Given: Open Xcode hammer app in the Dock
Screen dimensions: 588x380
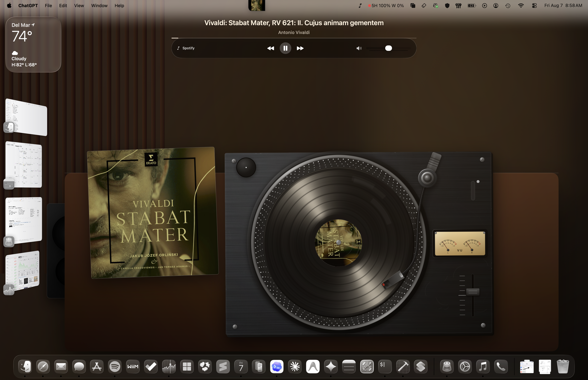Looking at the screenshot, I should tap(403, 366).
